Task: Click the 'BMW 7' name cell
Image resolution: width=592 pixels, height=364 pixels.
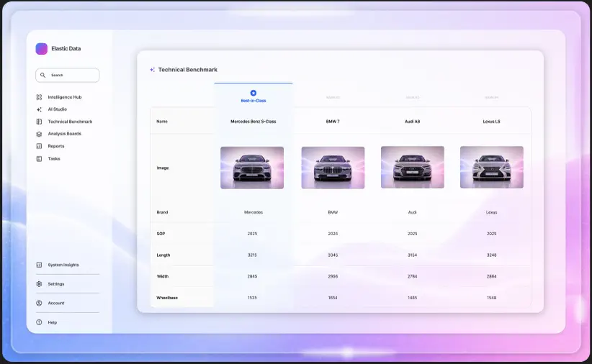Action: point(333,122)
